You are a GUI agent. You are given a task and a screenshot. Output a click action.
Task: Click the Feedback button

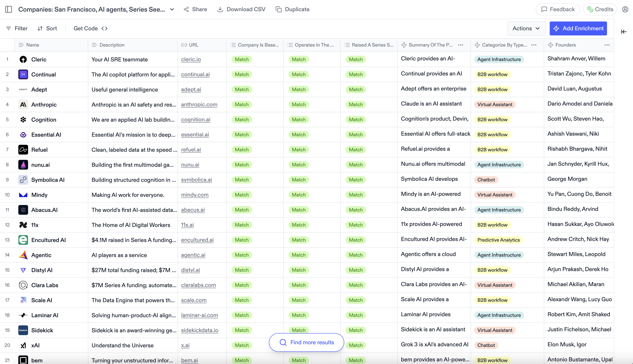tap(557, 9)
